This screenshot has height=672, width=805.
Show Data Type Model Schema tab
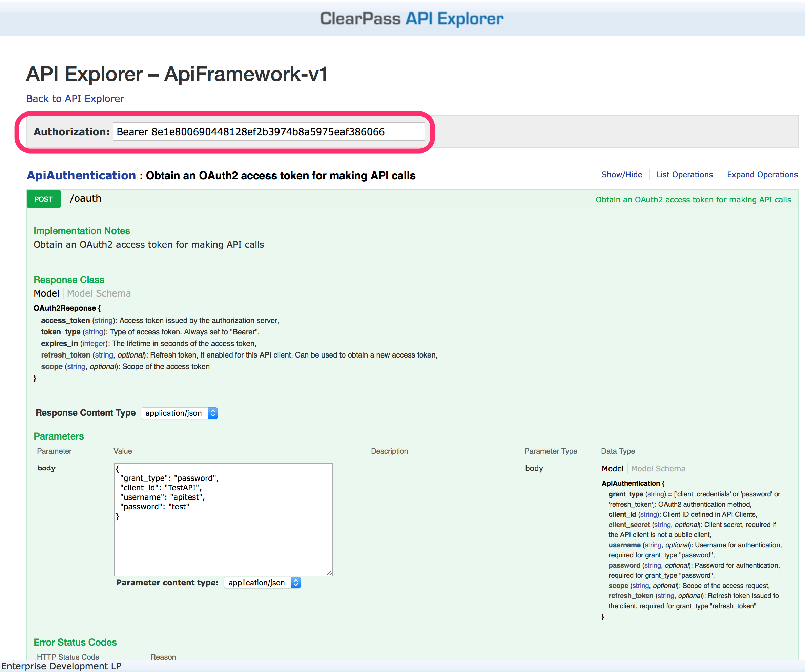tap(658, 468)
